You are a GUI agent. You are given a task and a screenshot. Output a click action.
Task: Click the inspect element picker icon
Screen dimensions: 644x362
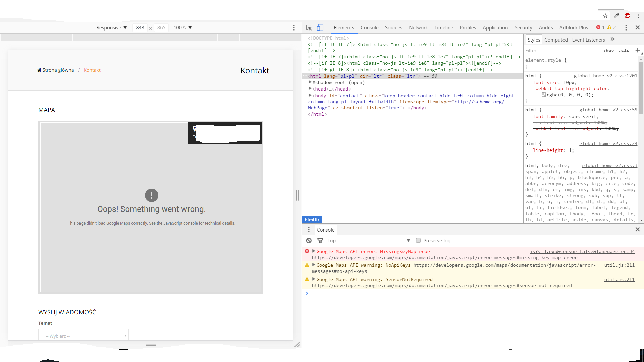(x=309, y=28)
